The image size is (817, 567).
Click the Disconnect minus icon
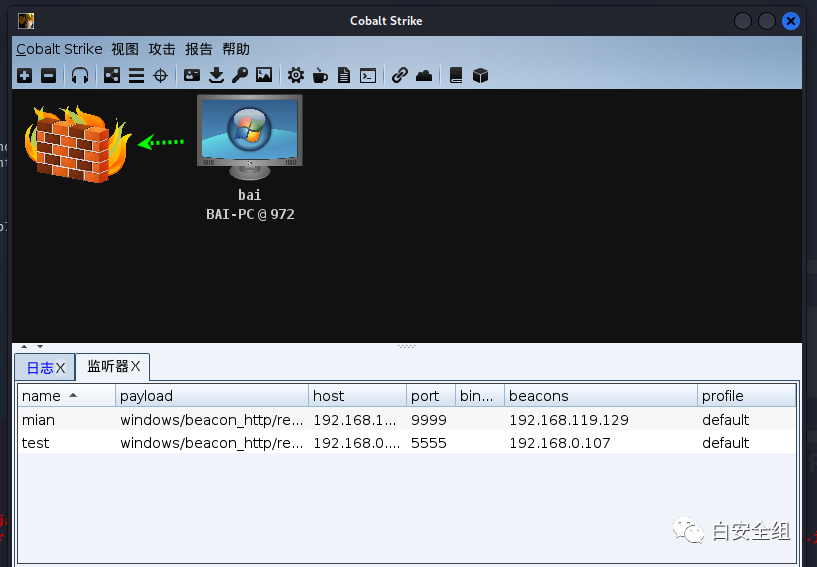(48, 76)
